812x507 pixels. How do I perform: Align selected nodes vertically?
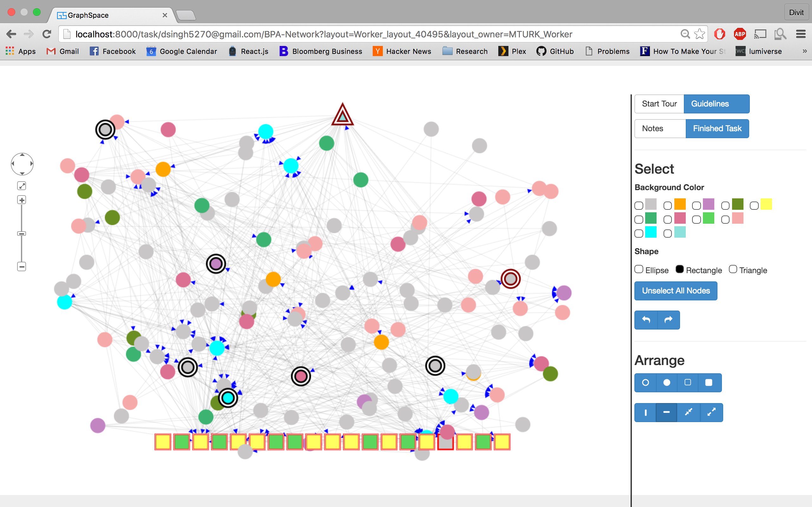(x=645, y=413)
